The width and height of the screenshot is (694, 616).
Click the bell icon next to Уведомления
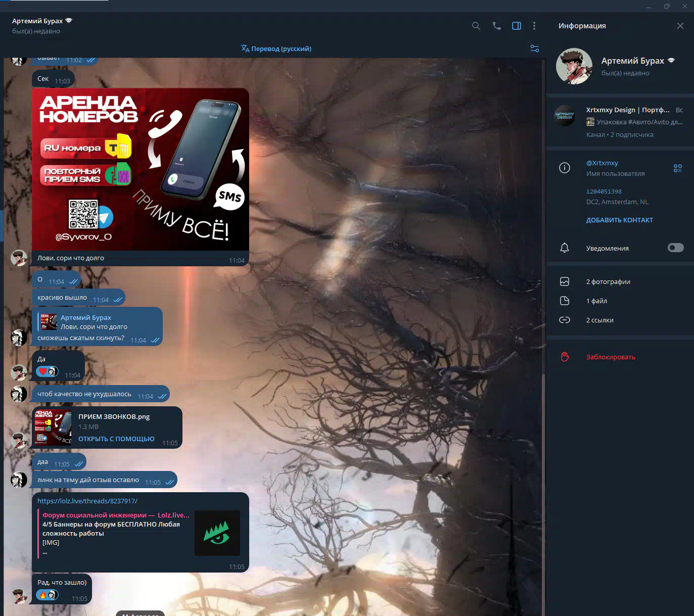coord(565,248)
